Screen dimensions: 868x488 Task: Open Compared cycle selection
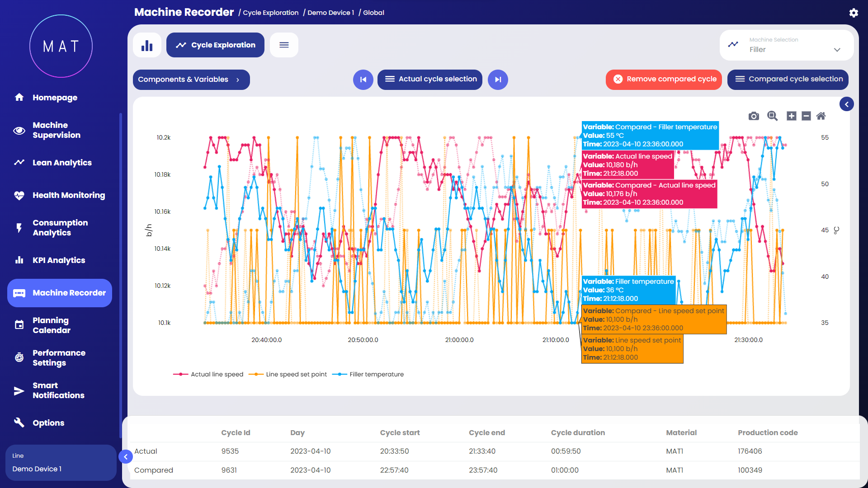[x=788, y=80]
